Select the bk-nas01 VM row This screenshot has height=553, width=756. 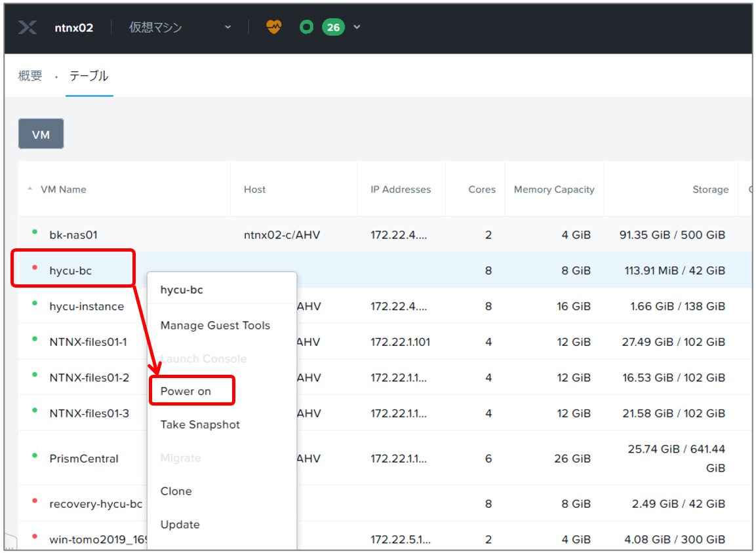[386, 235]
